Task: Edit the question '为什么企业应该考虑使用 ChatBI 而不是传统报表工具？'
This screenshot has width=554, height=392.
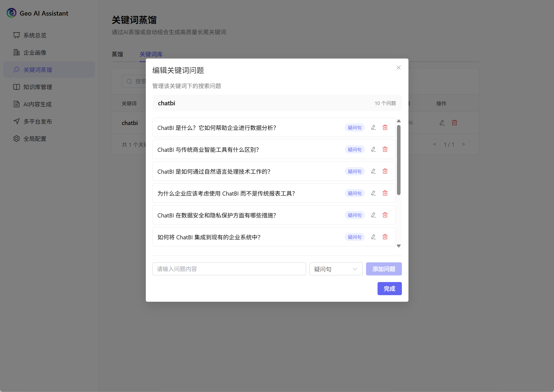Action: [373, 193]
